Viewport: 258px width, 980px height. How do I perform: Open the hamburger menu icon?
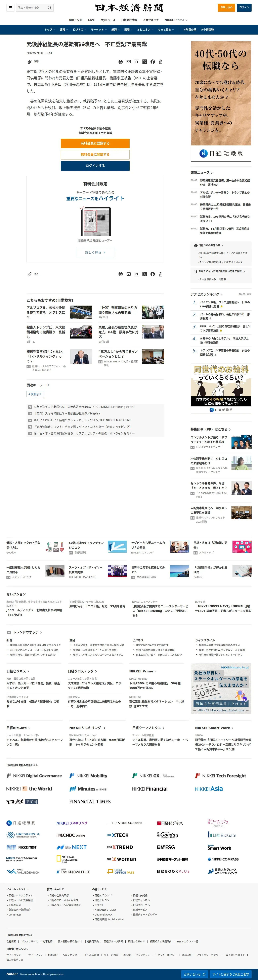pyautogui.click(x=10, y=8)
